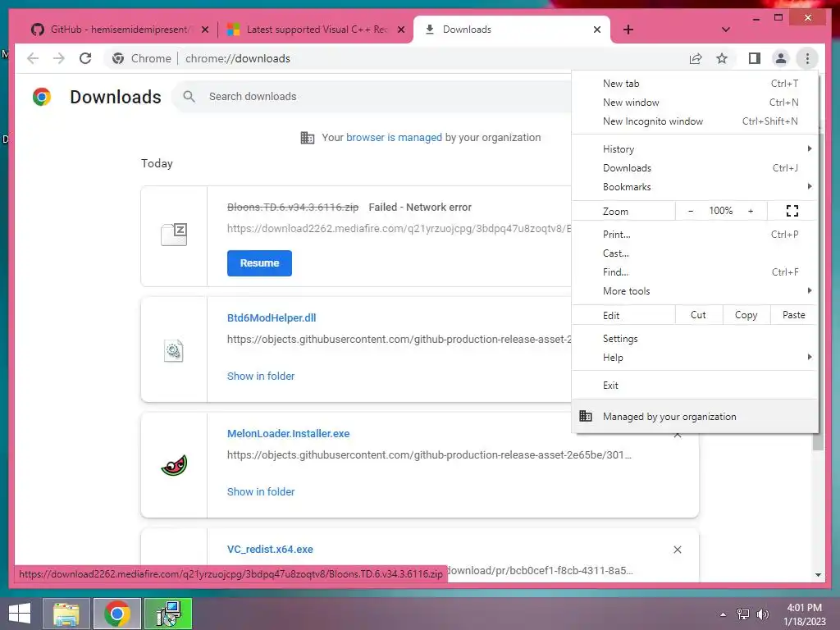Increase zoom with the plus button

pos(750,211)
